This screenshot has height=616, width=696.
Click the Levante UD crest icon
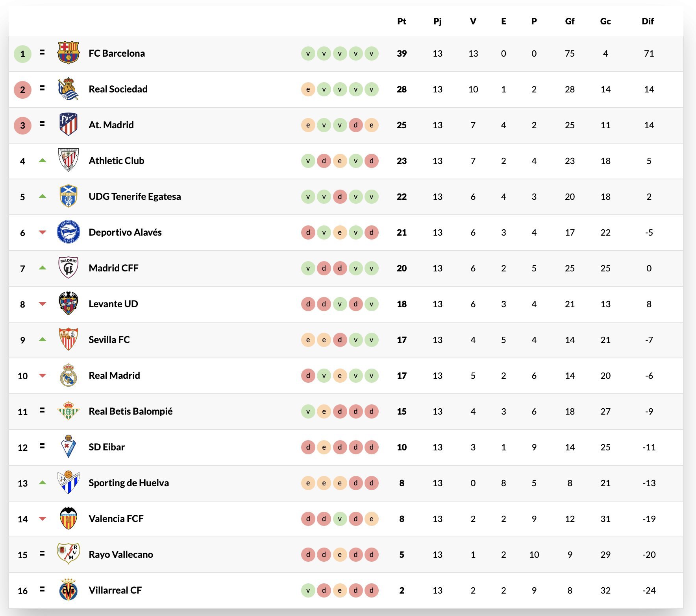pos(68,303)
